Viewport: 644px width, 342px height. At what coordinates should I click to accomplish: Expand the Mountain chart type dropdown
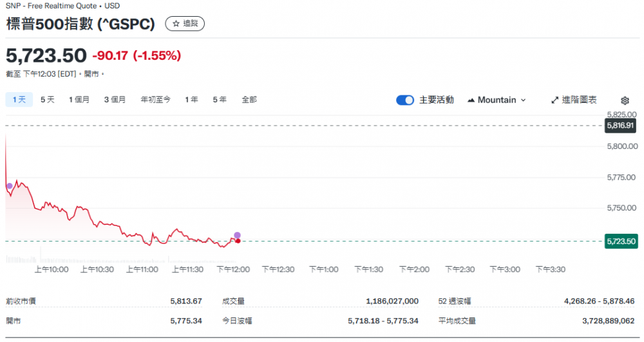tap(497, 100)
